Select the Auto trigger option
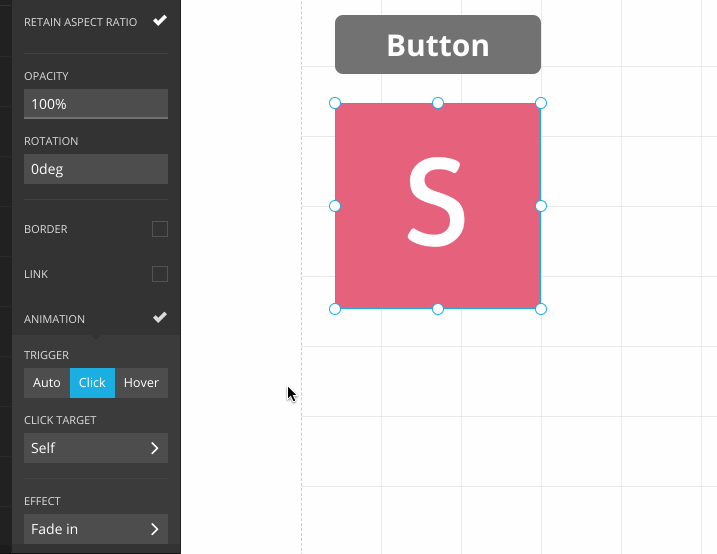Viewport: 717px width, 554px height. coord(47,383)
